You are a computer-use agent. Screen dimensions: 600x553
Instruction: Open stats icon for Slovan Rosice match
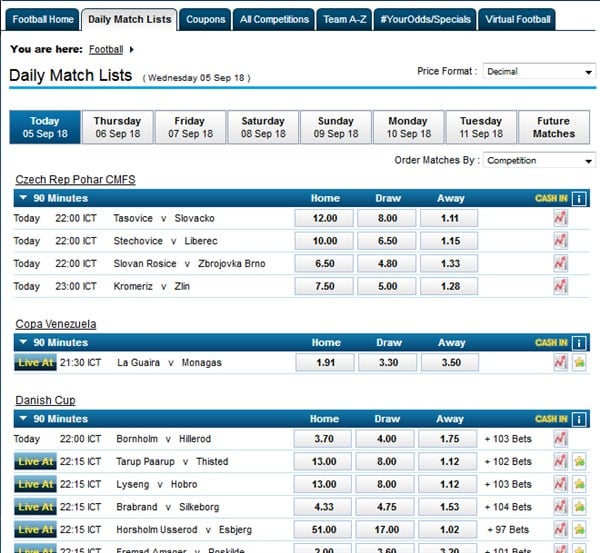pos(561,264)
